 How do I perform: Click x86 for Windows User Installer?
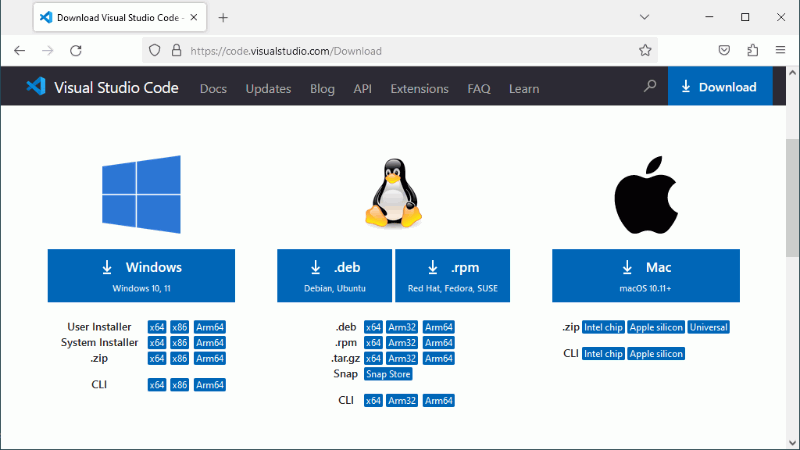(180, 327)
